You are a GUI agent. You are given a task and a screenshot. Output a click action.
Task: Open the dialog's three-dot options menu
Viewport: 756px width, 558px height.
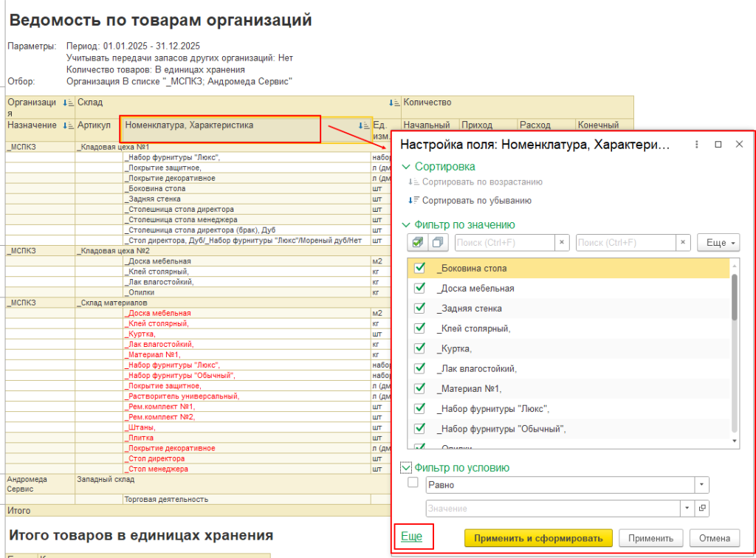point(696,145)
